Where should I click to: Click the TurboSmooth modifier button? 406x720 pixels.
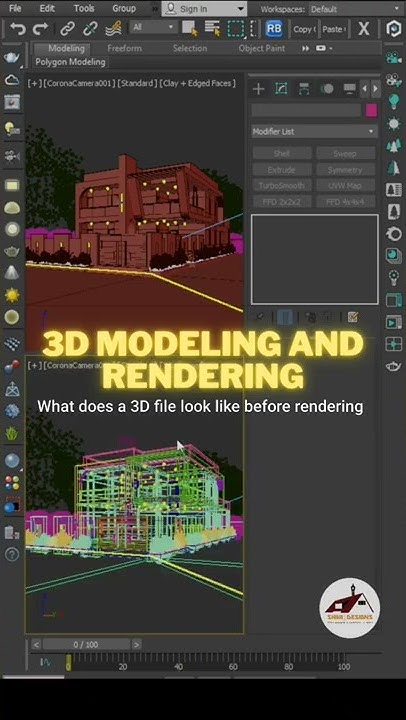282,186
